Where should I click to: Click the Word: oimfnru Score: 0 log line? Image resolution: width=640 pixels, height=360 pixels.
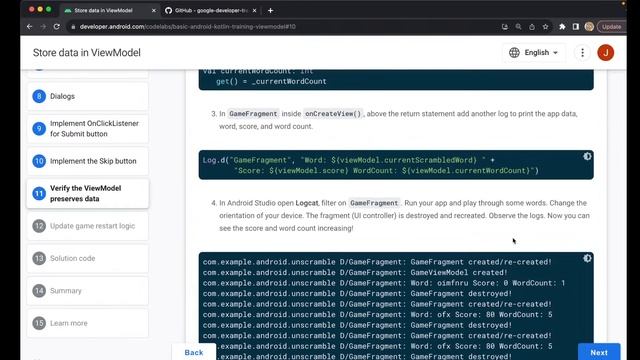pos(384,283)
